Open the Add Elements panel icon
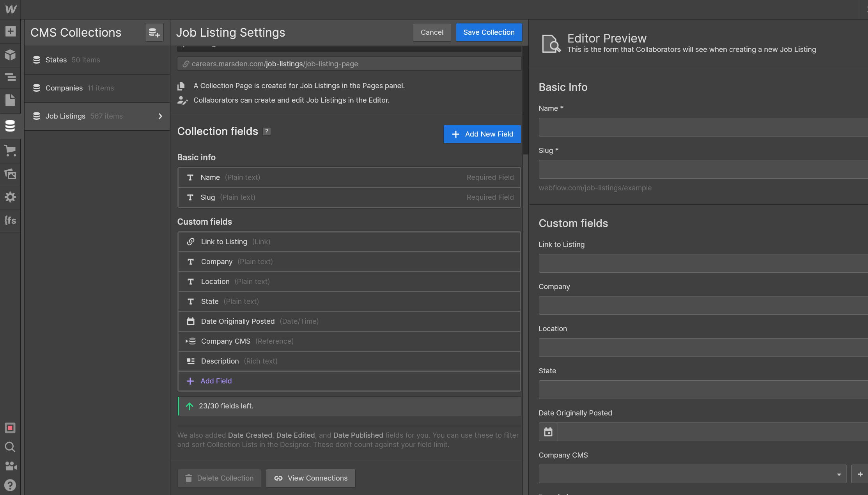The width and height of the screenshot is (868, 495). (x=11, y=31)
